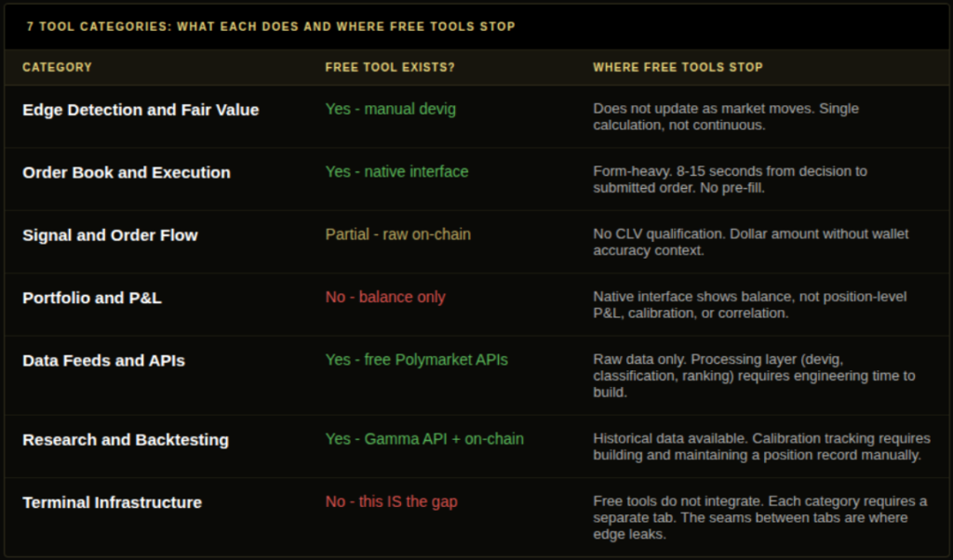Select the 'Terminal Infrastructure' row label
953x560 pixels.
click(x=112, y=502)
